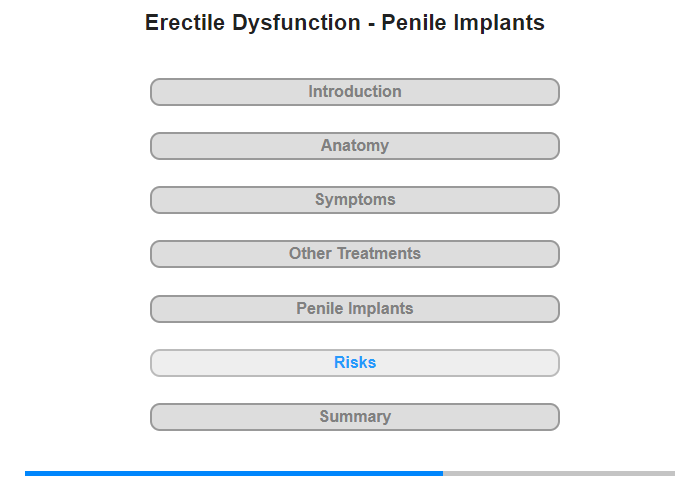This screenshot has height=480, width=700.
Task: Click the words Penile Implants in heading
Action: pyautogui.click(x=463, y=23)
